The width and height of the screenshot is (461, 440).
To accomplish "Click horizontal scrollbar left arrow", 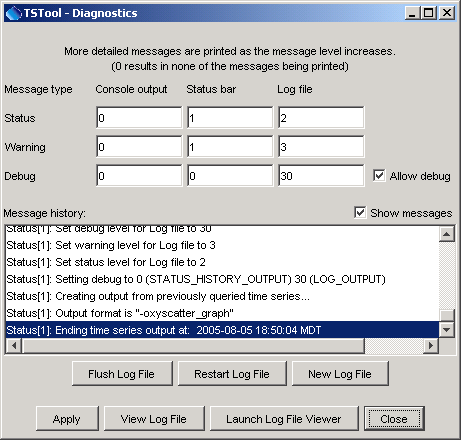I will (14, 345).
